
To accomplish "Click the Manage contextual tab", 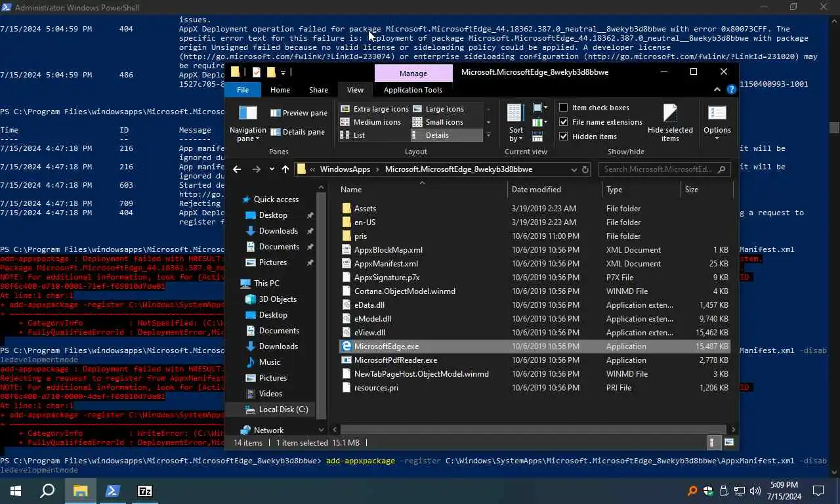I will 413,73.
